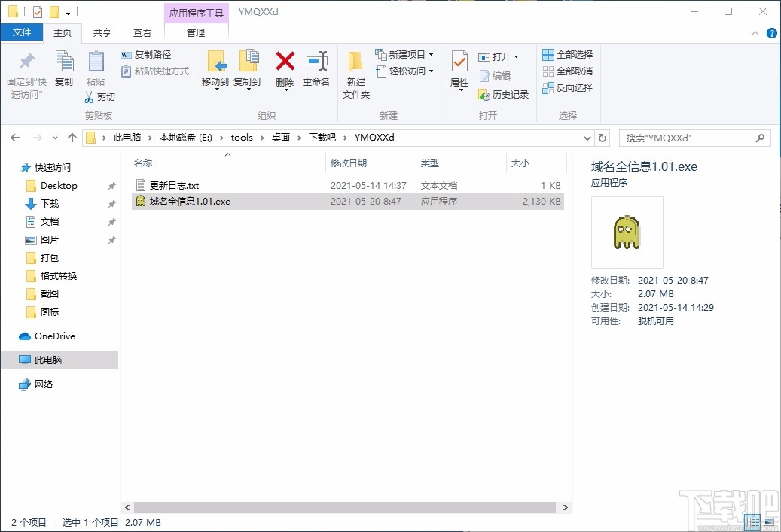Switch to large icons view in status bar
Viewport: 781px width, 532px height.
(x=769, y=521)
